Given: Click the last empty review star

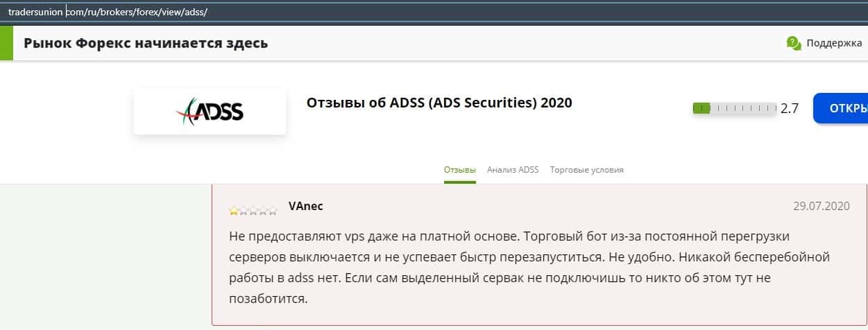Looking at the screenshot, I should tap(273, 211).
